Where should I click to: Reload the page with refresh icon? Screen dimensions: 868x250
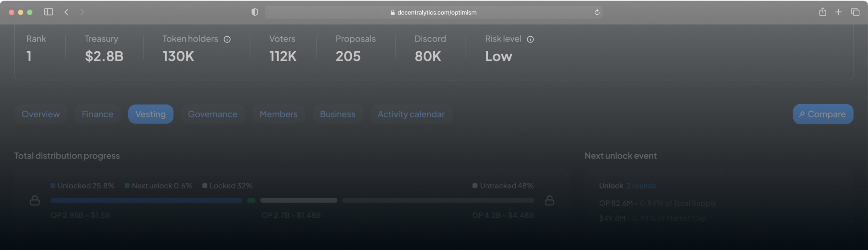(x=597, y=12)
